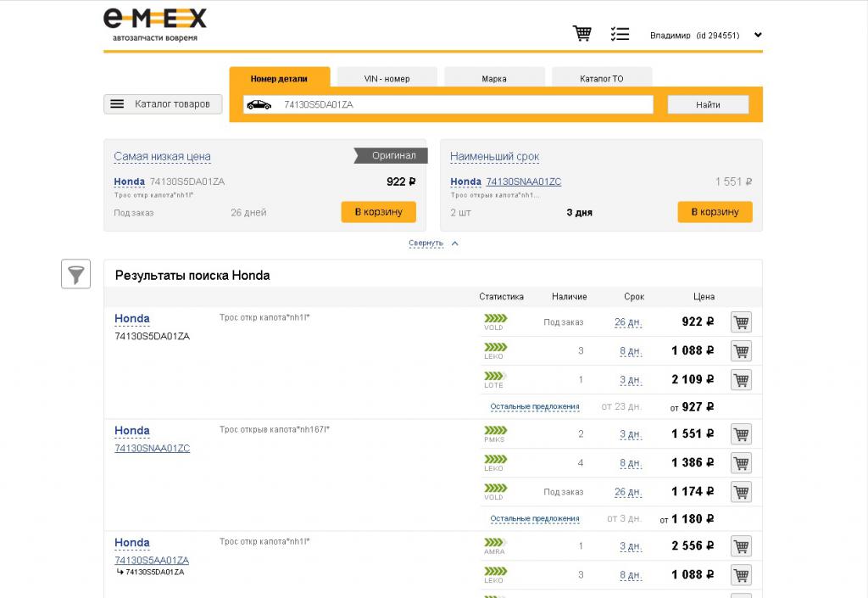Open the 3 дн. term of 2 109 ₽ offer
Image resolution: width=868 pixels, height=598 pixels.
[631, 380]
